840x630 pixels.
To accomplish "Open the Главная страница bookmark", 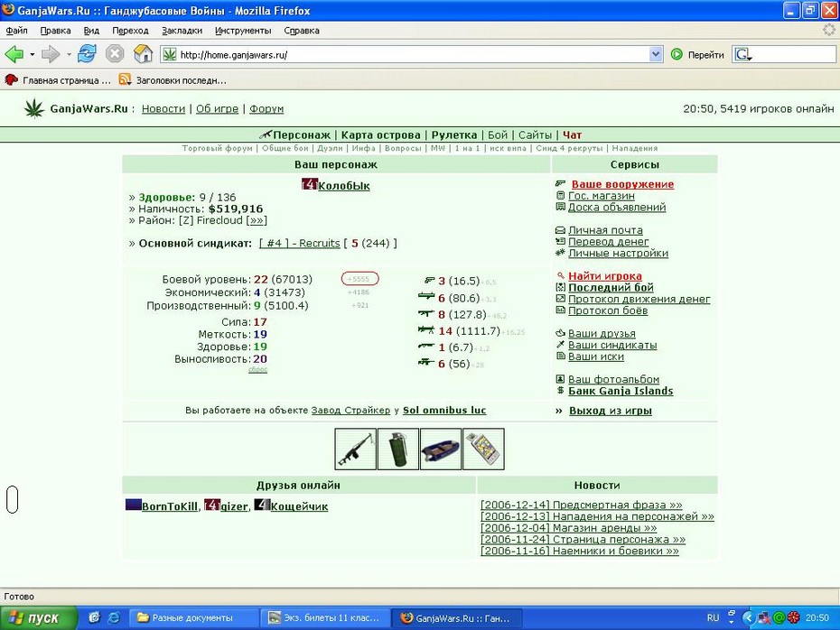I will 58,80.
